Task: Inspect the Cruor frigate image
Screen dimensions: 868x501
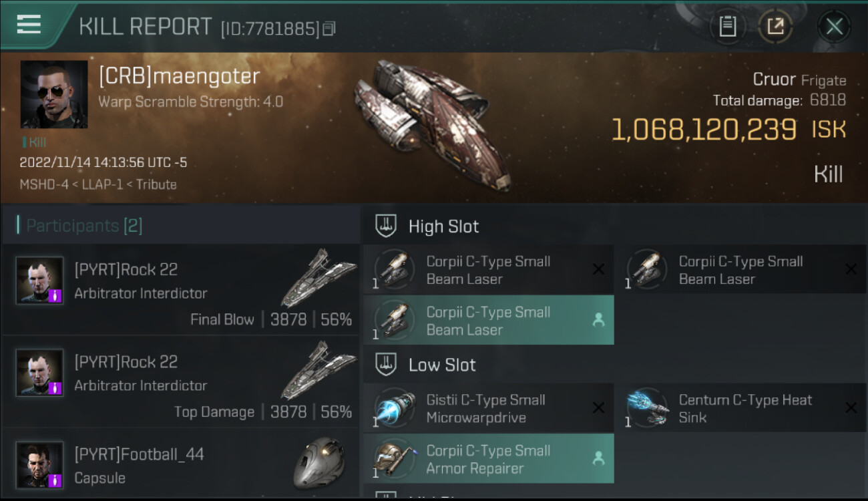Action: point(434,124)
